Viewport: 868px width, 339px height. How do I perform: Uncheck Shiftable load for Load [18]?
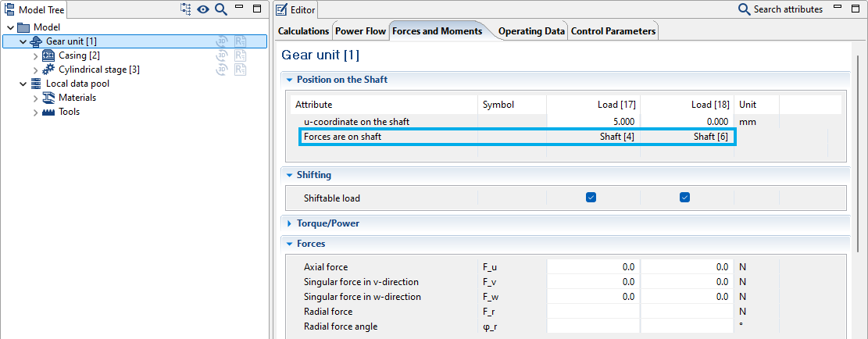(684, 198)
